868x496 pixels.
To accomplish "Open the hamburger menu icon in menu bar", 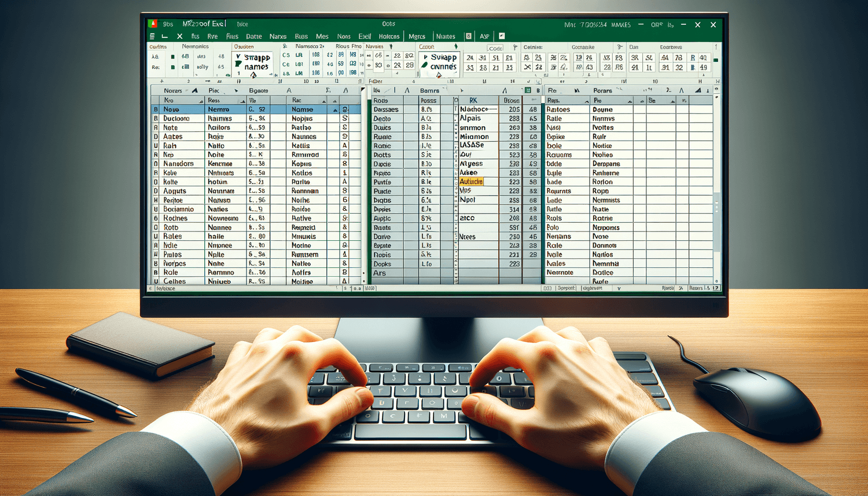I will coord(152,36).
